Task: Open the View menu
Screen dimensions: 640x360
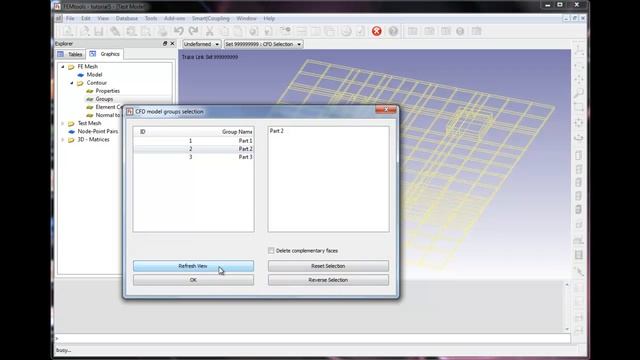Action: pyautogui.click(x=103, y=18)
